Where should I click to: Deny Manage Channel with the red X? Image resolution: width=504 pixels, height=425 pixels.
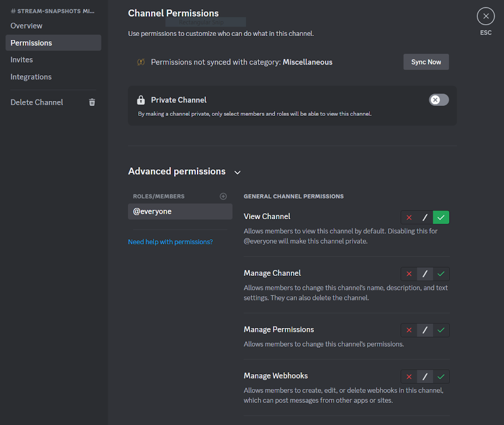click(409, 274)
